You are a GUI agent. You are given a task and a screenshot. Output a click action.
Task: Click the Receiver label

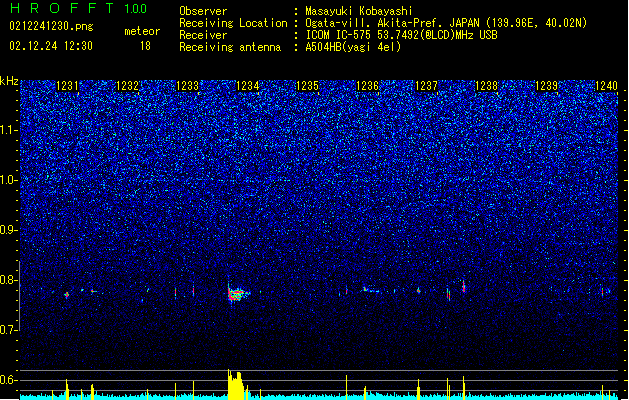click(203, 35)
